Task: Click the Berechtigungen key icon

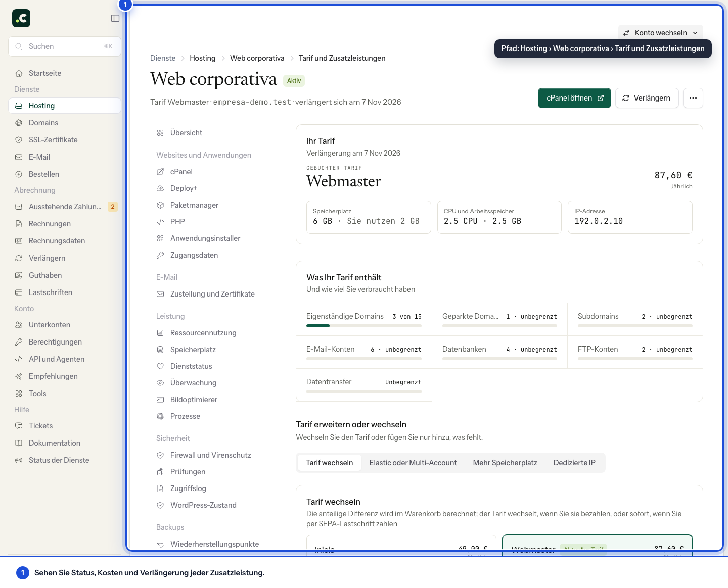Action: [x=19, y=342]
